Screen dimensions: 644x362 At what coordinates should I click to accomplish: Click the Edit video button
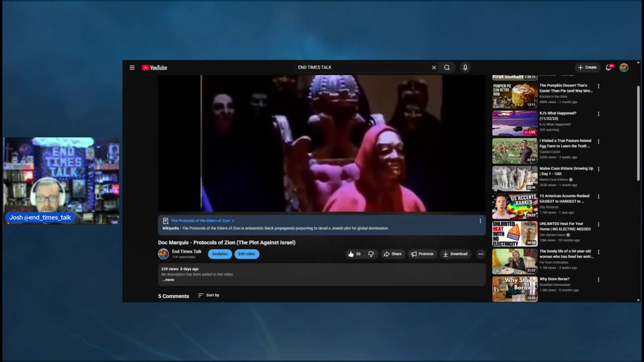pyautogui.click(x=247, y=254)
